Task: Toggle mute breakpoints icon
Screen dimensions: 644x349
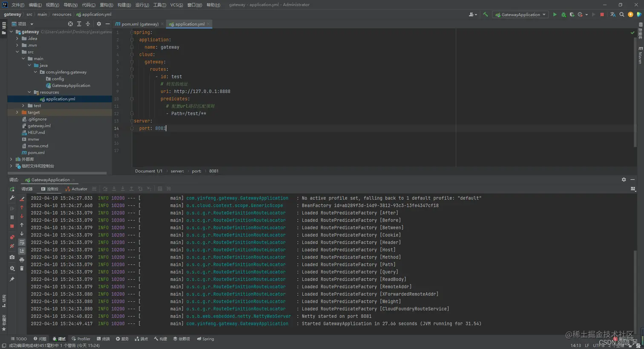Action: (12, 246)
